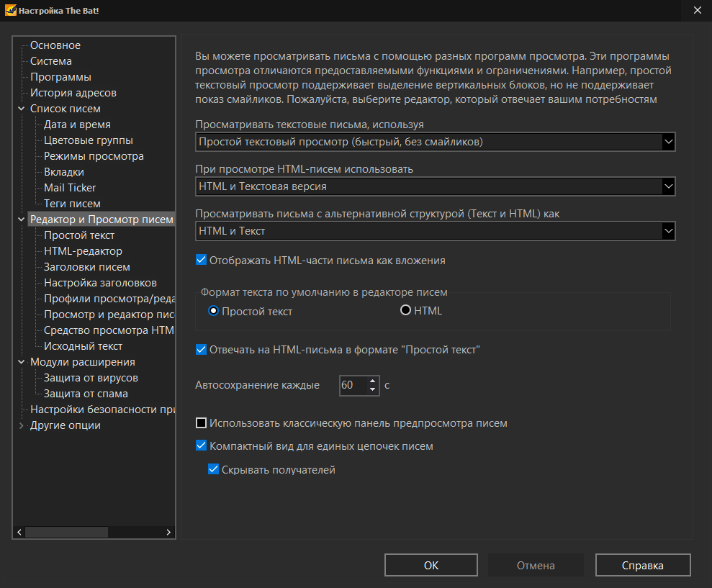The width and height of the screenshot is (712, 588).
Task: Open the alternative structure HTML и Текст dropdown
Action: pyautogui.click(x=668, y=231)
